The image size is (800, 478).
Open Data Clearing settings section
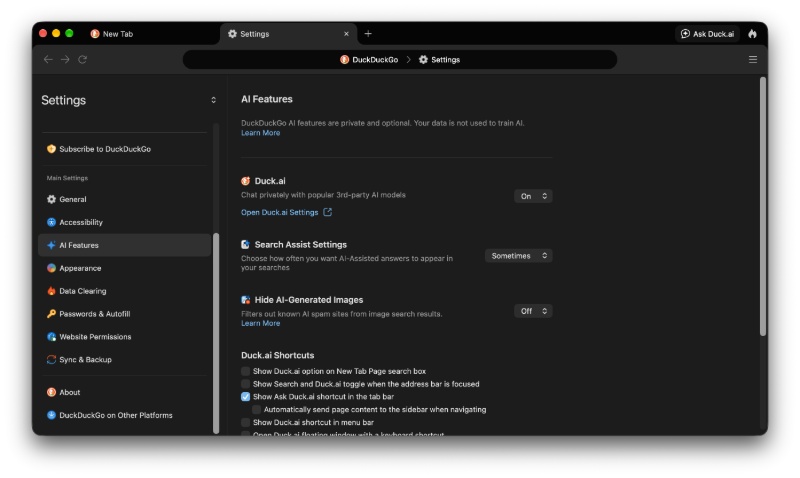click(x=124, y=291)
